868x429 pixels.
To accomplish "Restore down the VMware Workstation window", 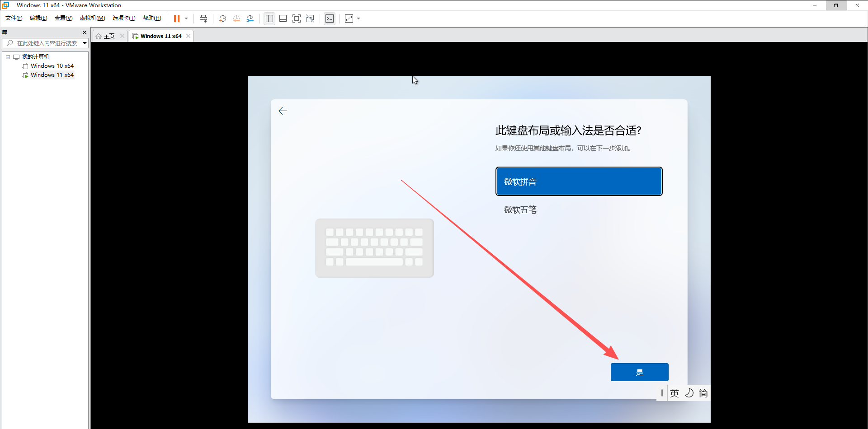I will click(x=835, y=5).
